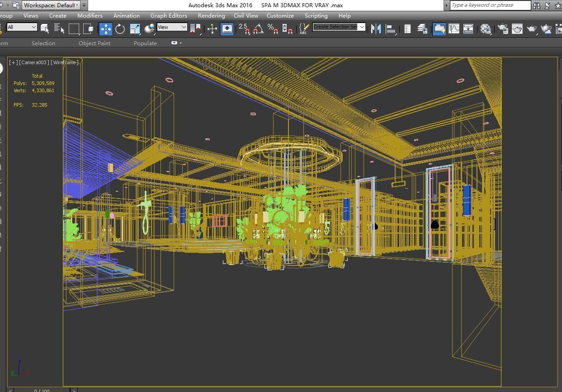Click the Align tool
The image size is (562, 392).
(391, 28)
